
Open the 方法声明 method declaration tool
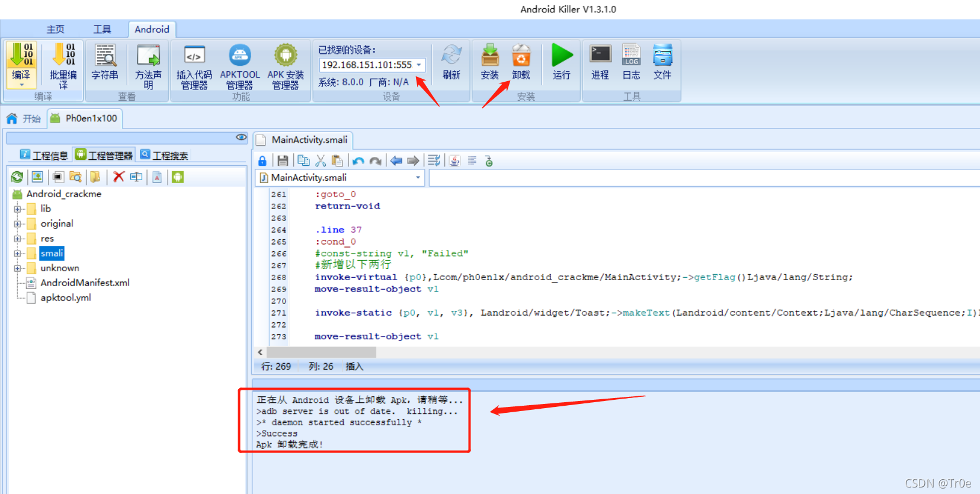[x=148, y=66]
